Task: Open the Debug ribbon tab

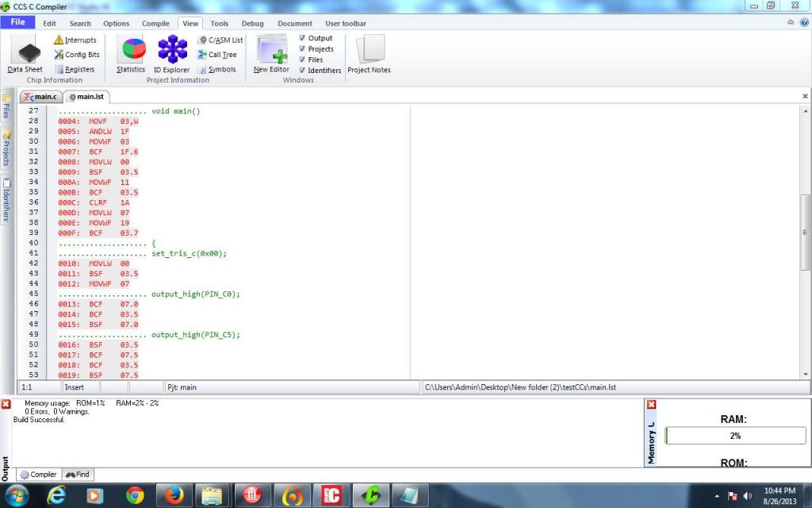Action: pyautogui.click(x=252, y=23)
